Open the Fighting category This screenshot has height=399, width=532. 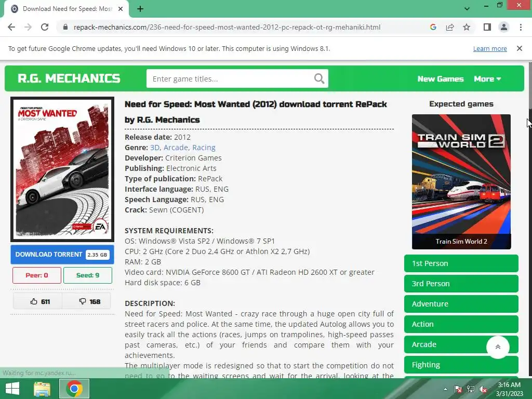click(461, 365)
